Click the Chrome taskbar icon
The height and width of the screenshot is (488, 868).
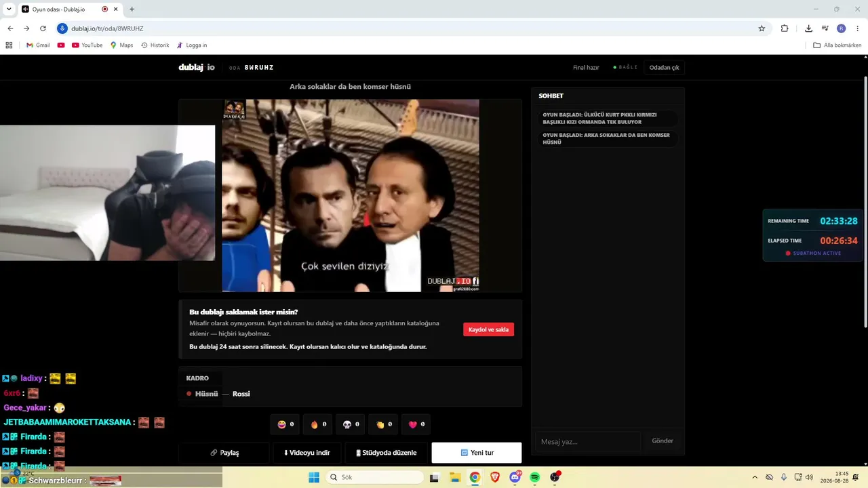pyautogui.click(x=475, y=477)
